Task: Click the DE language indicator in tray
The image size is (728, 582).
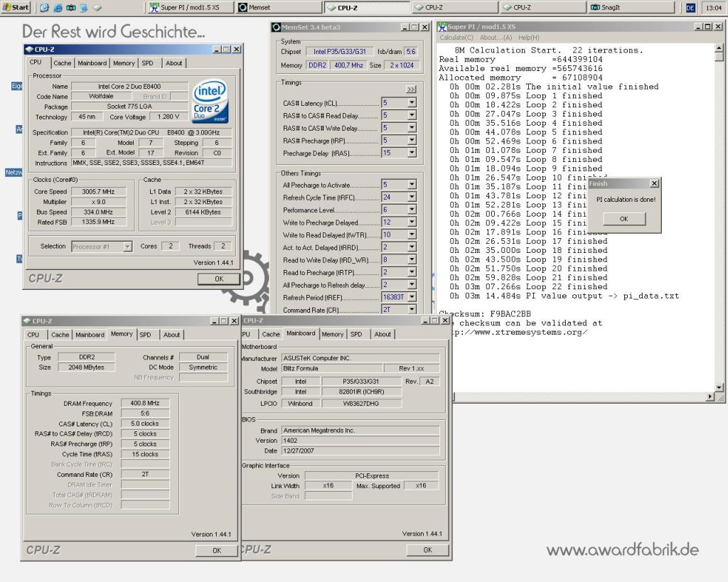Action: [690, 8]
